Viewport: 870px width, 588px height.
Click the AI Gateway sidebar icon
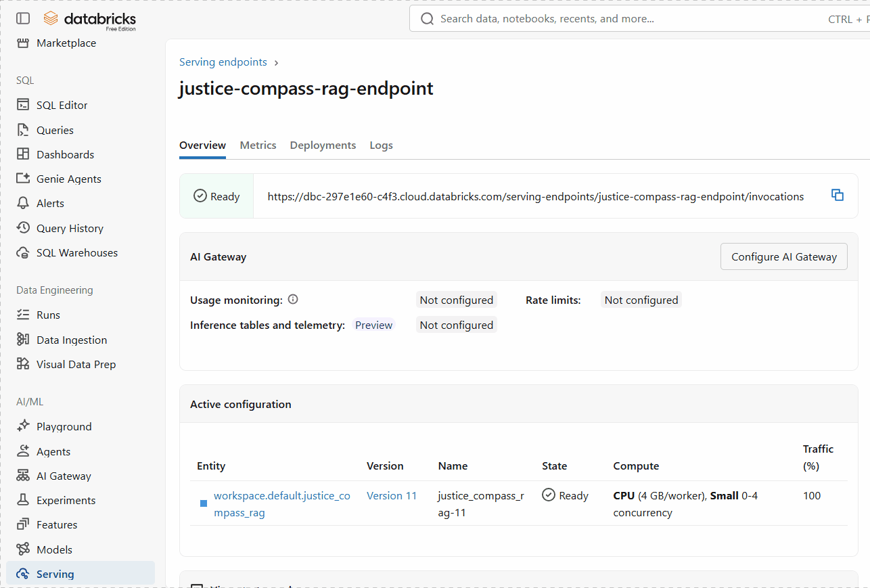(x=23, y=476)
